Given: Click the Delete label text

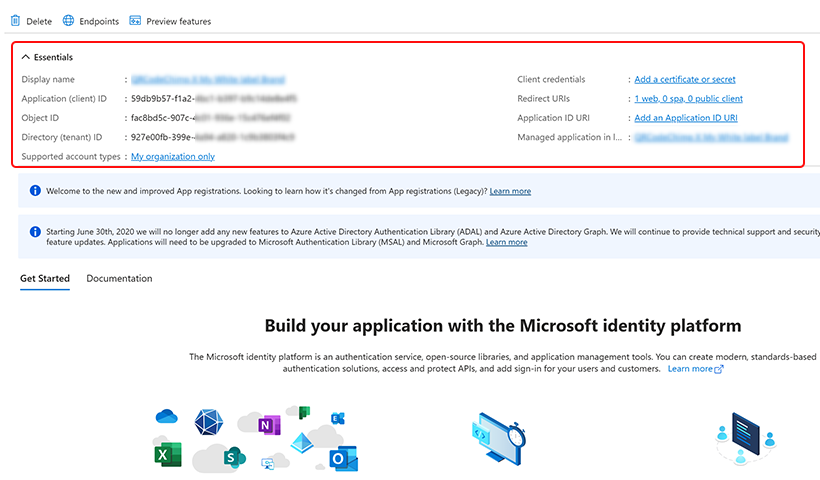Looking at the screenshot, I should (39, 21).
